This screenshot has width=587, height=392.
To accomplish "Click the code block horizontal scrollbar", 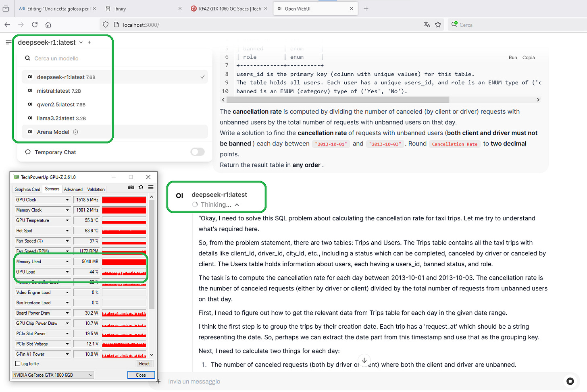I will (338, 100).
